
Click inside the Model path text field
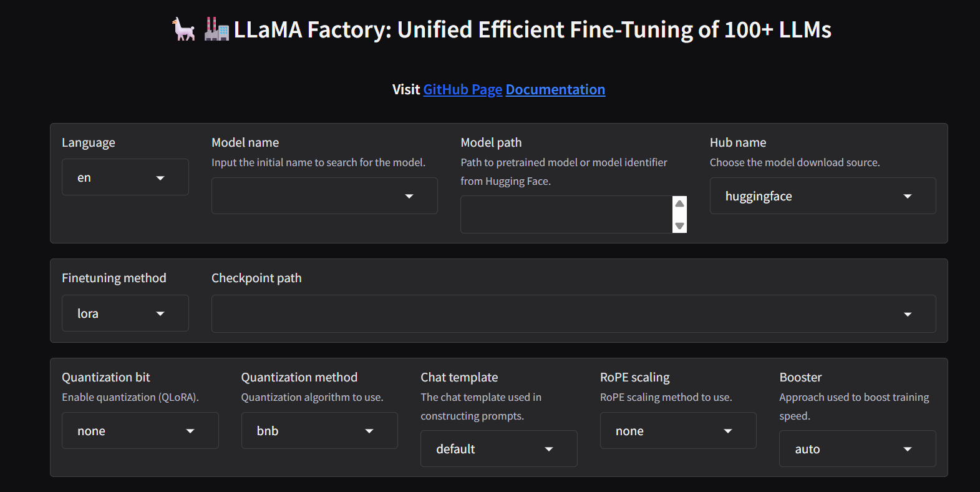pos(565,214)
